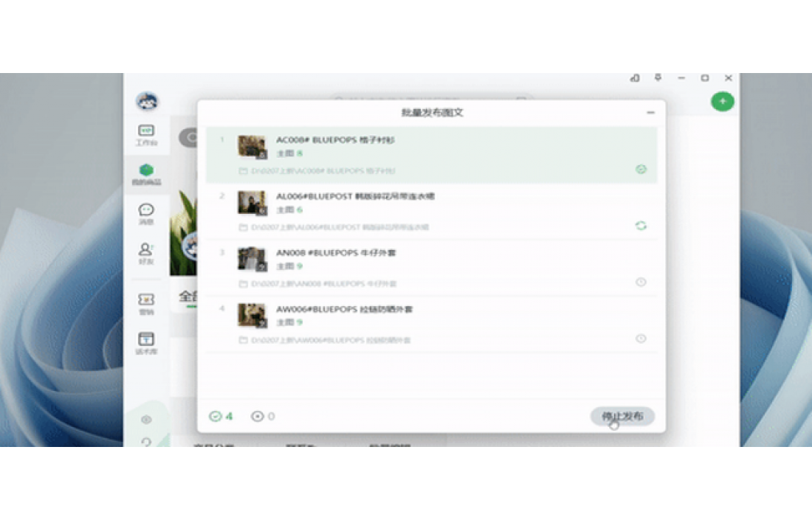This screenshot has width=812, height=520.
Task: Open the 消息 messages panel
Action: [146, 214]
